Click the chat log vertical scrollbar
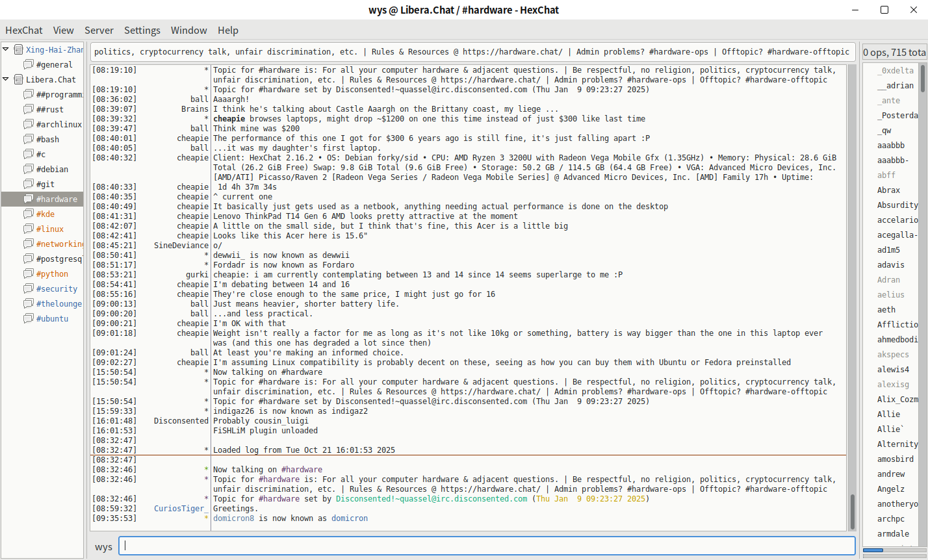 tap(852, 292)
